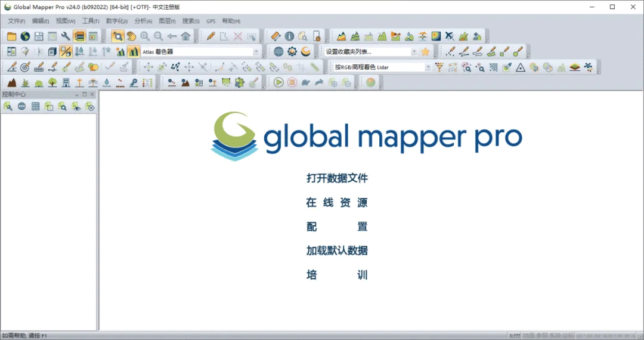This screenshot has height=340, width=644.
Task: Open configuration with the wrench icon
Action: pyautogui.click(x=66, y=36)
